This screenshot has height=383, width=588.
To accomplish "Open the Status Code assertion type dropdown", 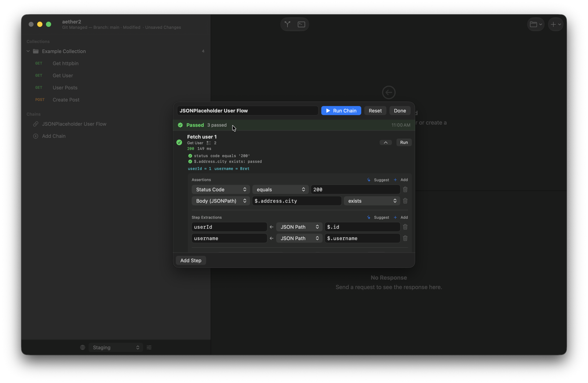I will (220, 189).
